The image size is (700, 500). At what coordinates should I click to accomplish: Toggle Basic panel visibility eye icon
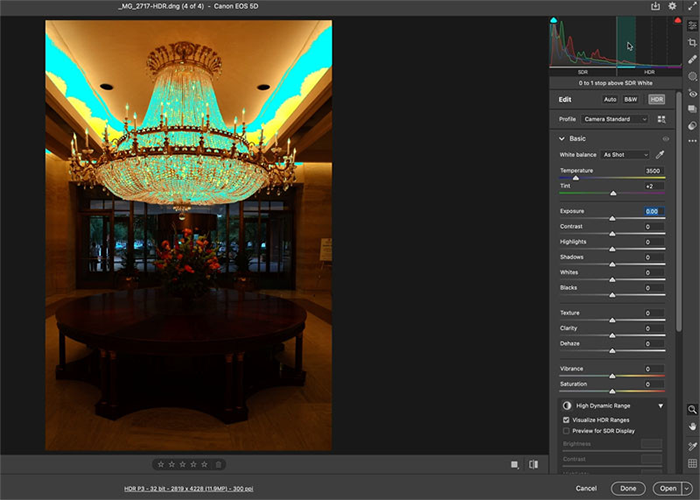pos(665,139)
